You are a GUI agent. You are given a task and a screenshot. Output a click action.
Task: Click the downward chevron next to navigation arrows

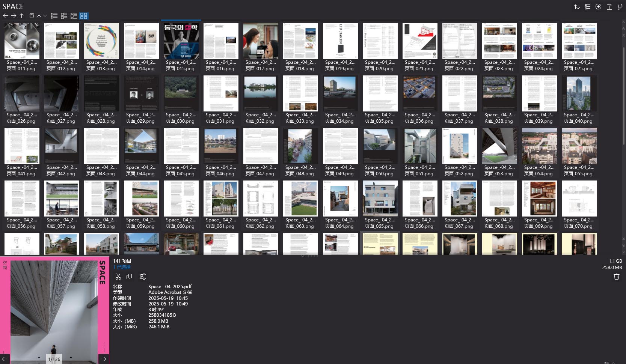[x=45, y=16]
